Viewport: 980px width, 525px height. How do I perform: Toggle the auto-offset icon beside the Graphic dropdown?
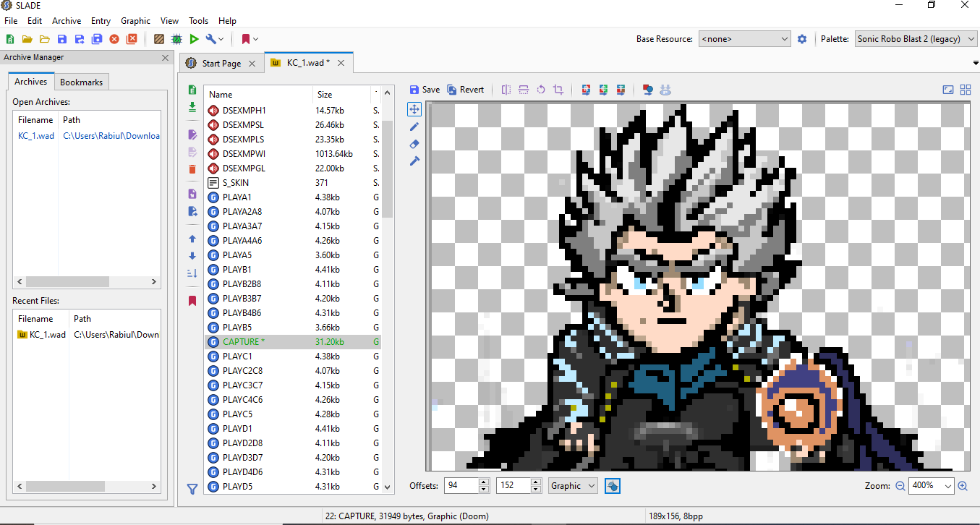[x=612, y=486]
